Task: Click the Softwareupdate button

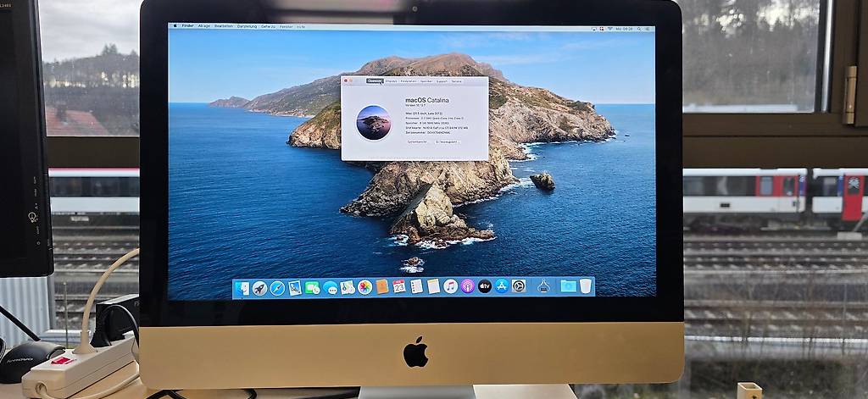Action: tap(448, 141)
